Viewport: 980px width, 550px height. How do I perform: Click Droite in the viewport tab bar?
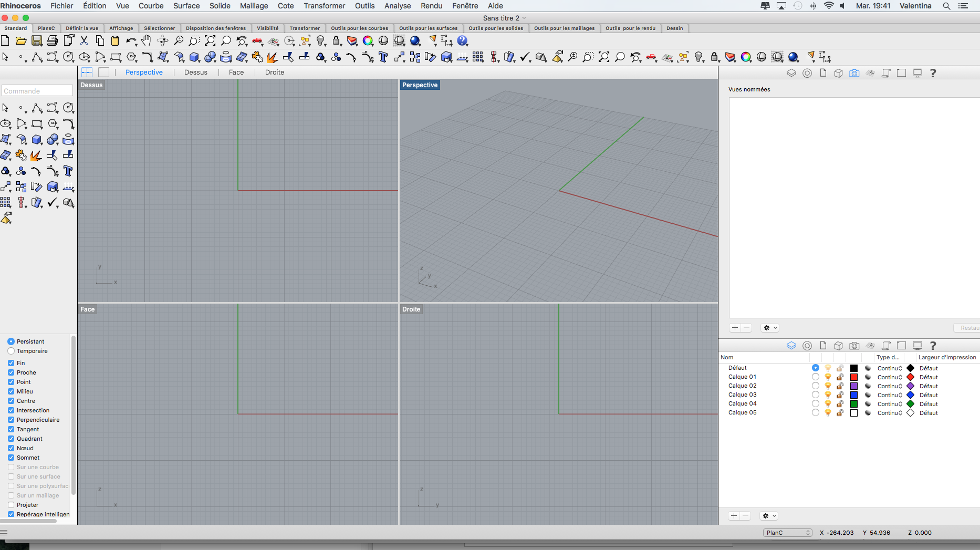(x=274, y=72)
